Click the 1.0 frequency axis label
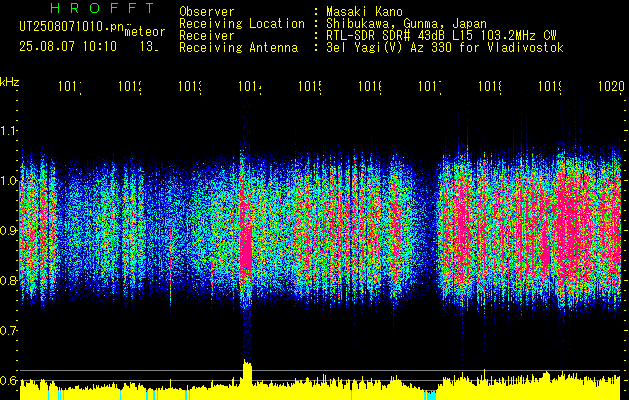This screenshot has width=629, height=400. [8, 180]
